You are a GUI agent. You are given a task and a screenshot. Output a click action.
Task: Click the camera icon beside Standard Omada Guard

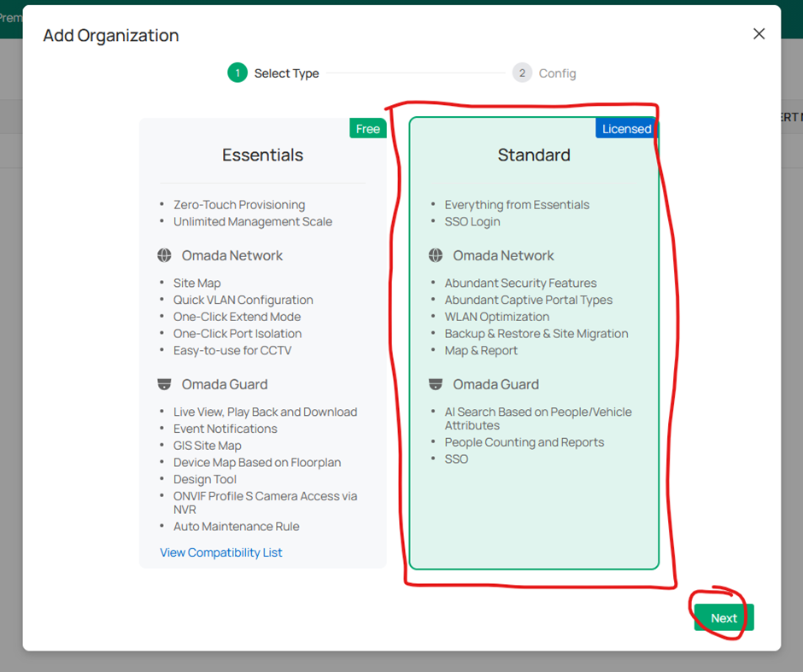pyautogui.click(x=436, y=384)
